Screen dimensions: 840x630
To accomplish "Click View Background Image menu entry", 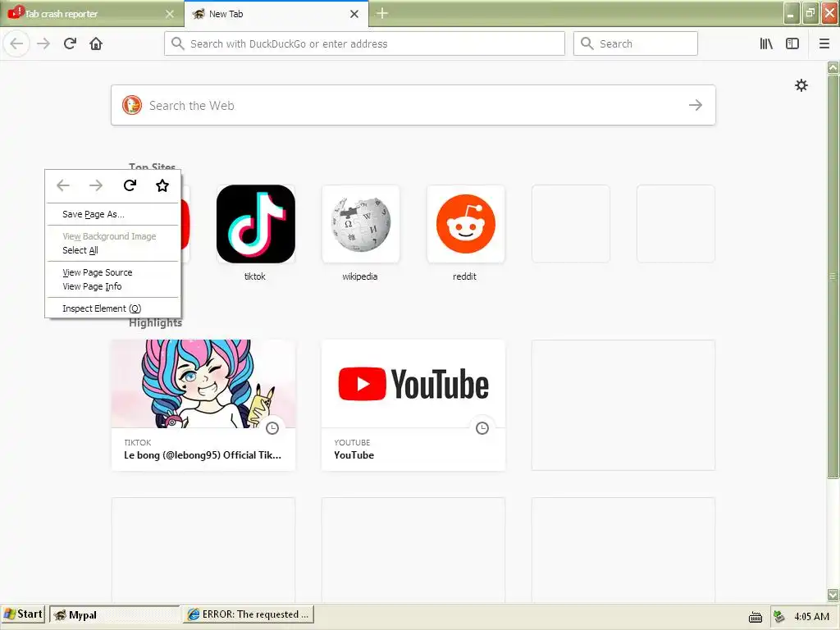I will coord(113,236).
